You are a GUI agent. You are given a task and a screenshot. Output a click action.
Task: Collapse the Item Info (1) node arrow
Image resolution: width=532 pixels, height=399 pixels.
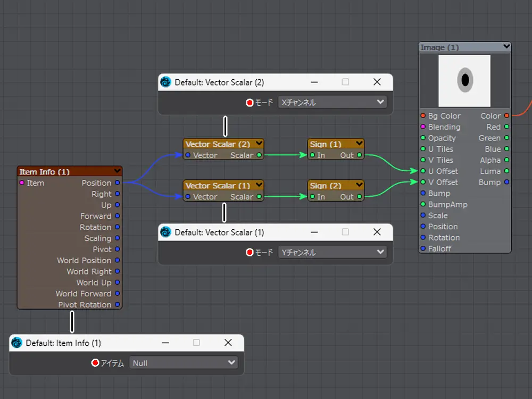(x=117, y=171)
